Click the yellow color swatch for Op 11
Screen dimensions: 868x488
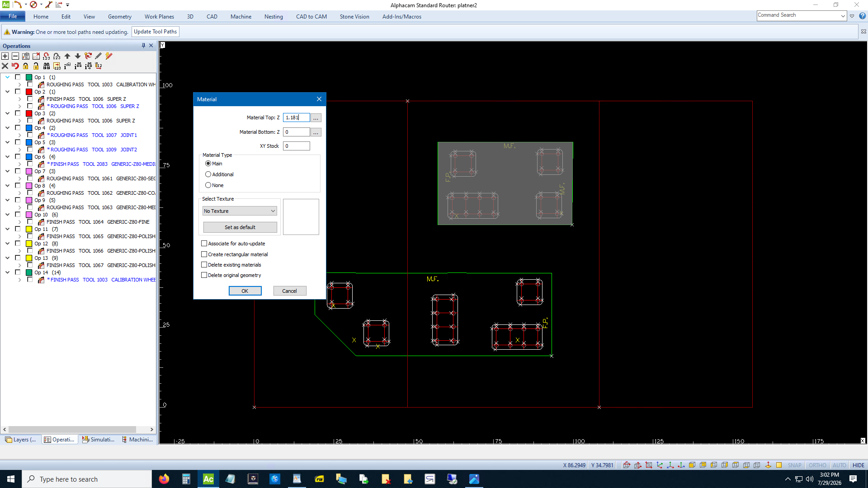tap(29, 229)
